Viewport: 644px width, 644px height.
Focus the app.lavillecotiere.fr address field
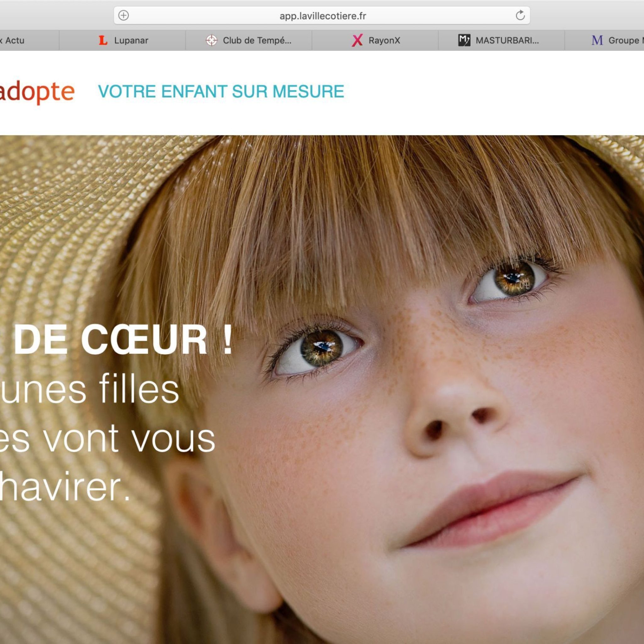pos(322,15)
